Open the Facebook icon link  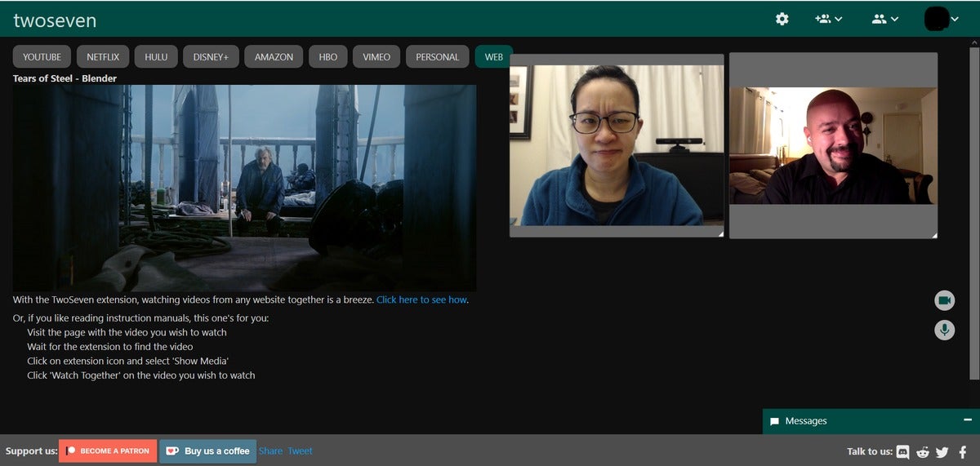tap(962, 451)
